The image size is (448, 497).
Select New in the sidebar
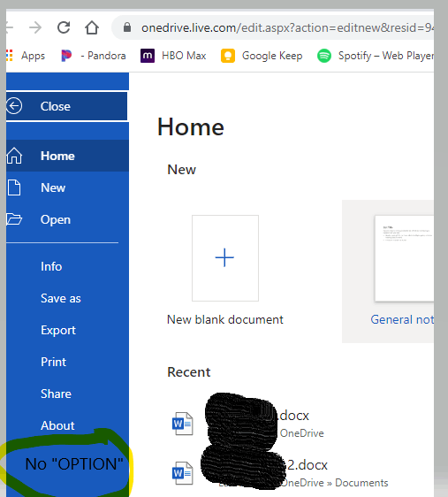67,187
